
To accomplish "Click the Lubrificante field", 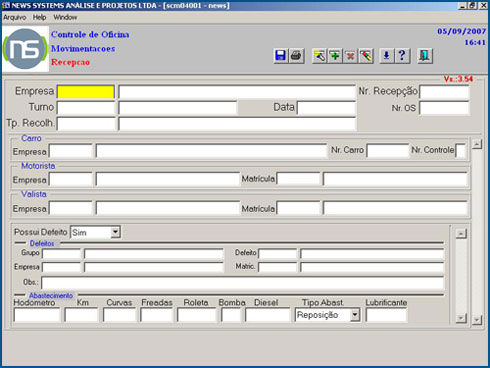I will [x=386, y=315].
